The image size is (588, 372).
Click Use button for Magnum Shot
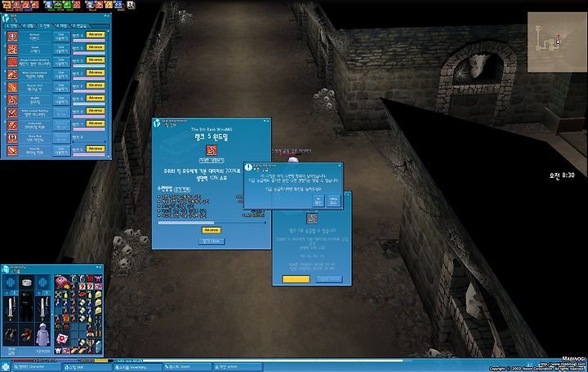tap(61, 87)
